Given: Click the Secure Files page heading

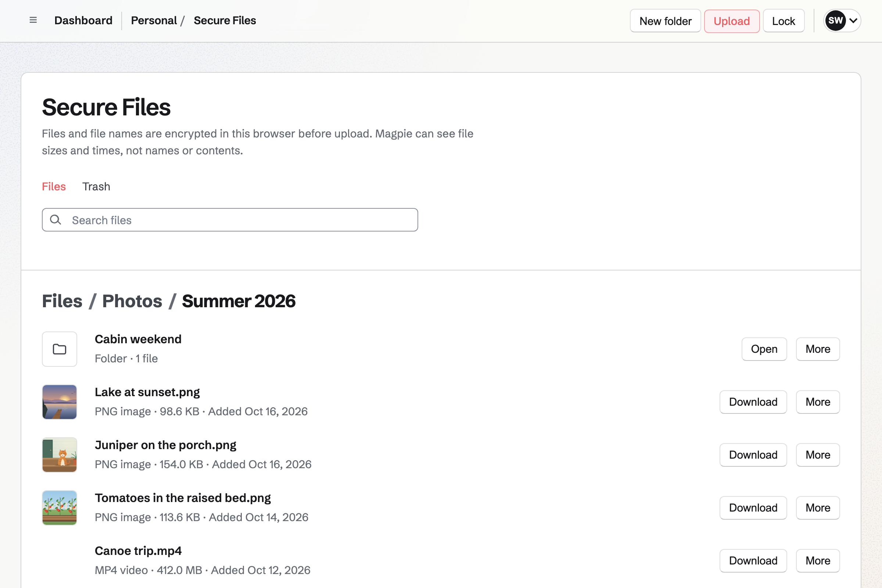Looking at the screenshot, I should pos(106,107).
